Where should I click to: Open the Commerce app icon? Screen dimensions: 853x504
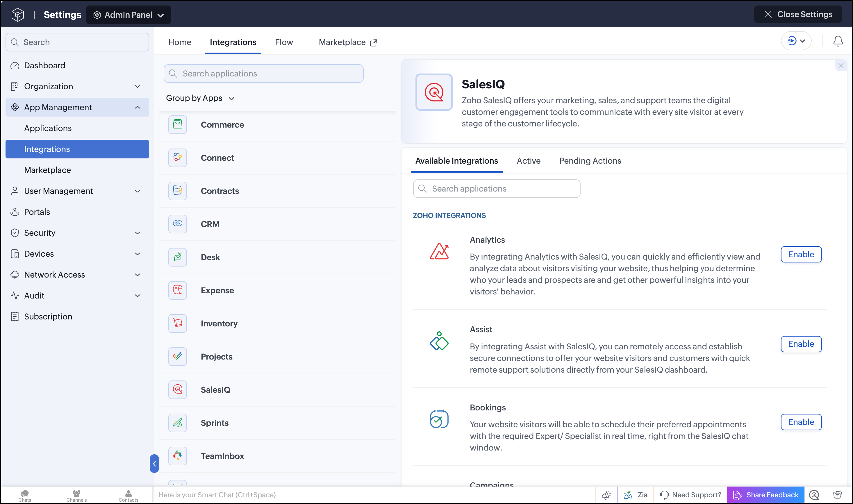[177, 125]
